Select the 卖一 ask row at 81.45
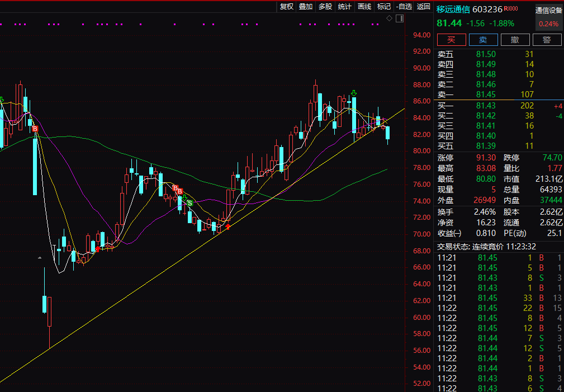The width and height of the screenshot is (564, 392). pos(499,95)
